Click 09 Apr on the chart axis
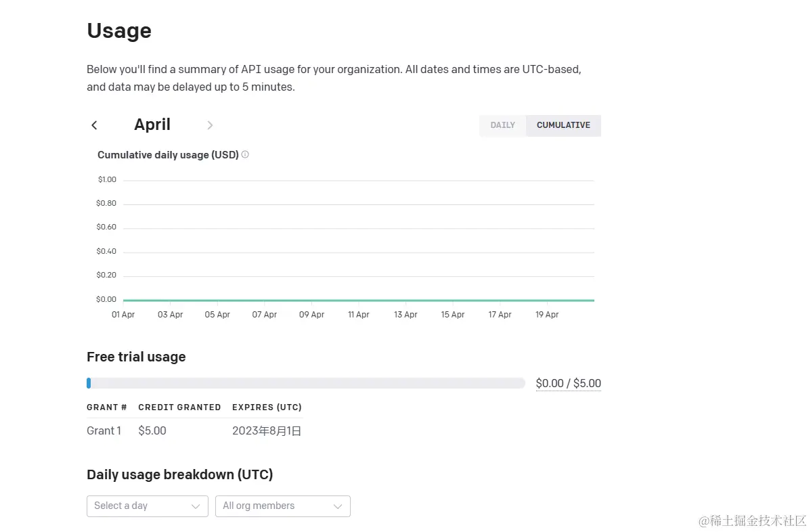Viewport: 811px width, 532px height. pyautogui.click(x=311, y=315)
